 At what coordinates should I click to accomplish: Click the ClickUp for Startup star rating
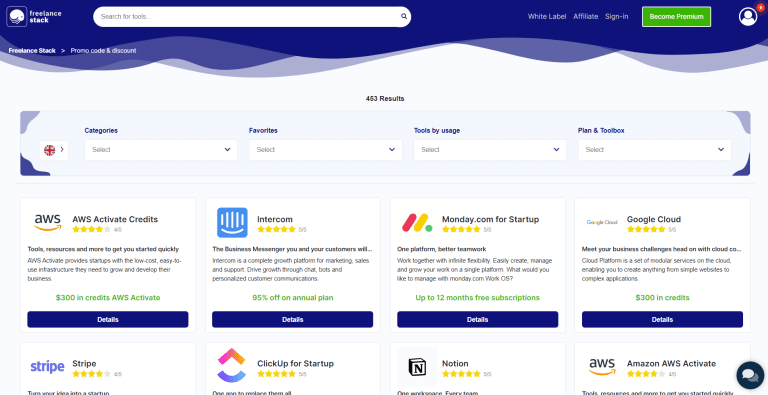click(276, 374)
